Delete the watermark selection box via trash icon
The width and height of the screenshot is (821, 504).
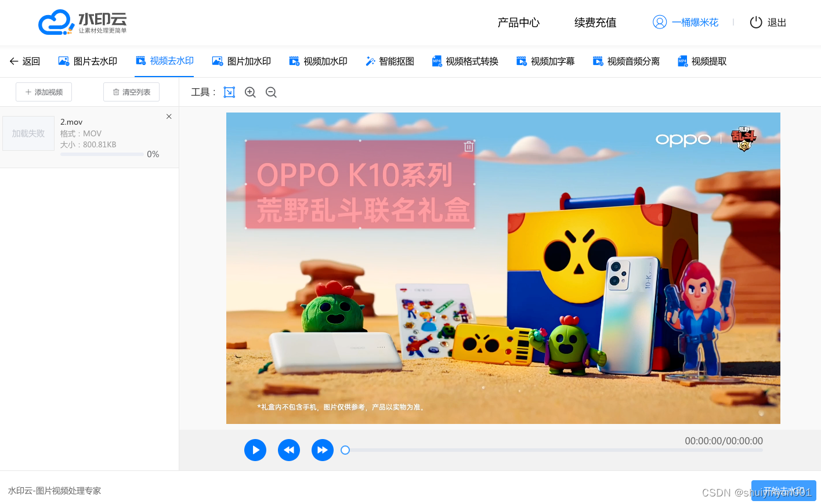(x=469, y=147)
